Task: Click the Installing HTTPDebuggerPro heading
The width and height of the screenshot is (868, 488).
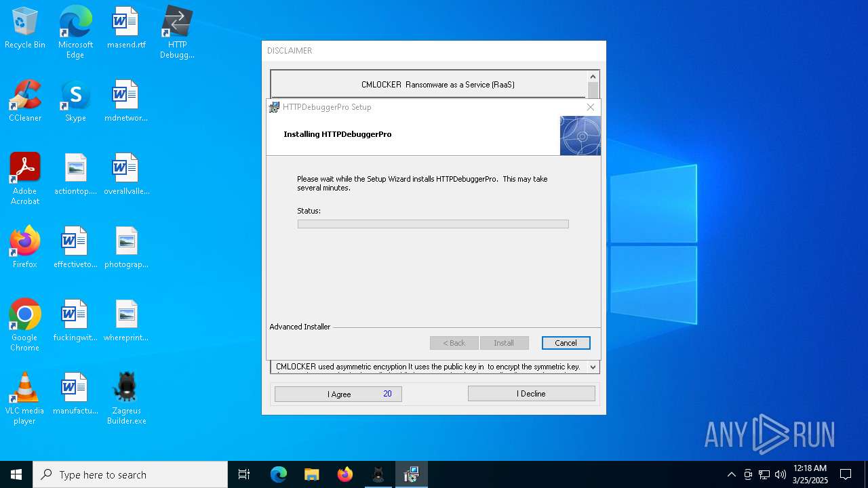Action: [x=338, y=134]
